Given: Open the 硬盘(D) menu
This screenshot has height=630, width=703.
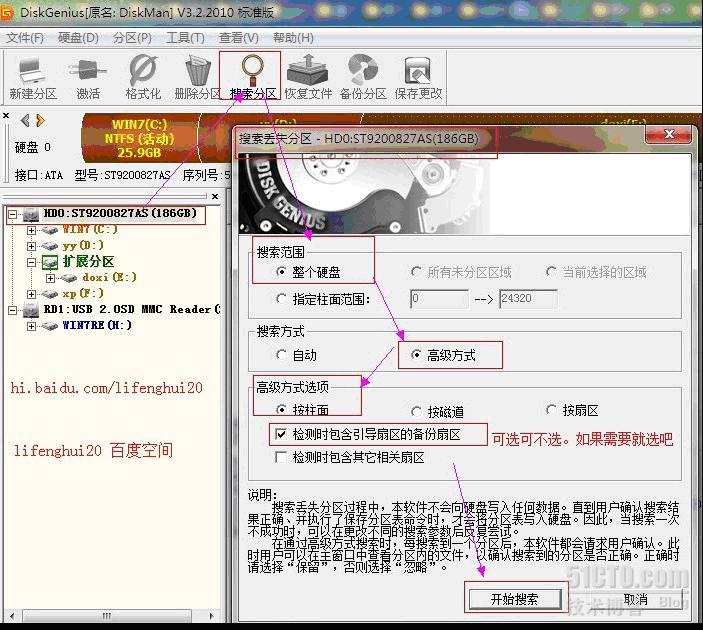Looking at the screenshot, I should 78,38.
